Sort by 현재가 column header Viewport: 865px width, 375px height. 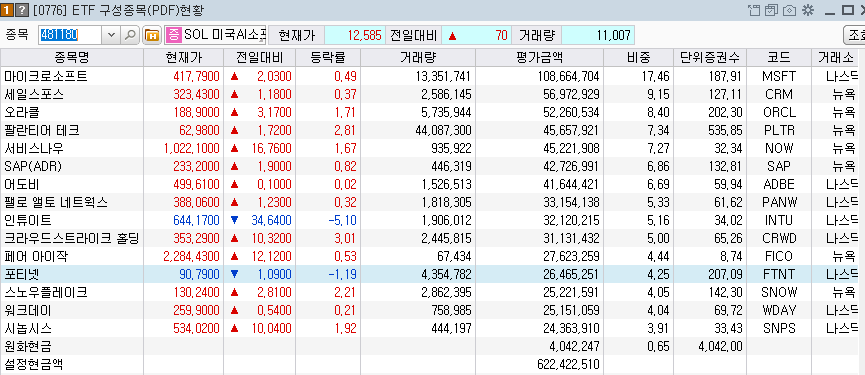click(183, 57)
